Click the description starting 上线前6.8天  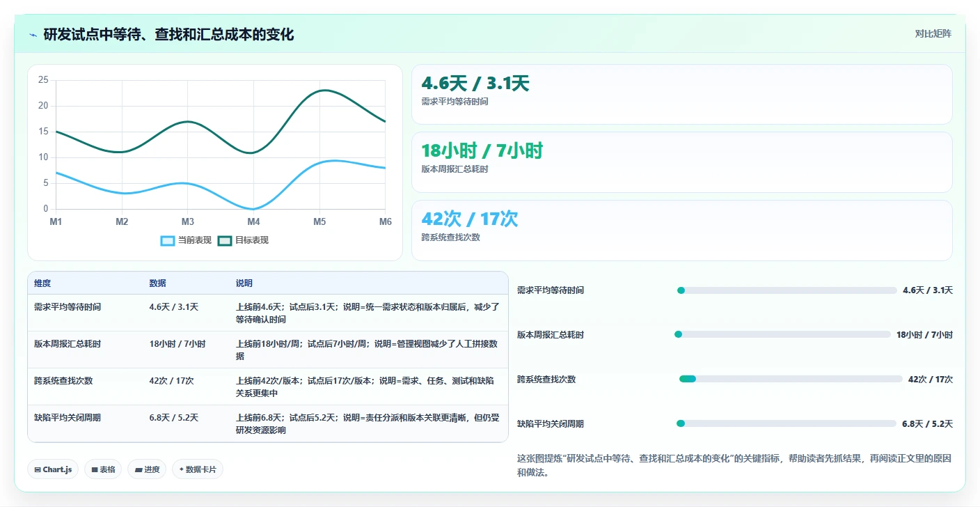click(368, 423)
